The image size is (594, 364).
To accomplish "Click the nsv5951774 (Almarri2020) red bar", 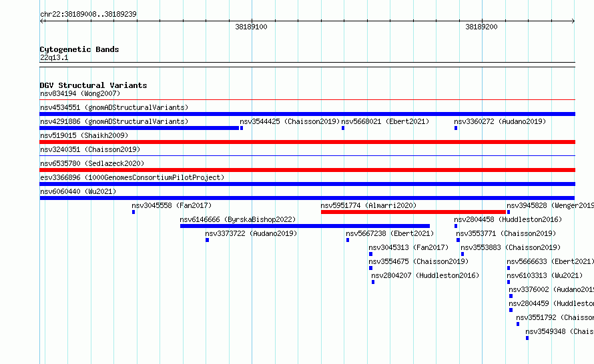I will (x=413, y=212).
